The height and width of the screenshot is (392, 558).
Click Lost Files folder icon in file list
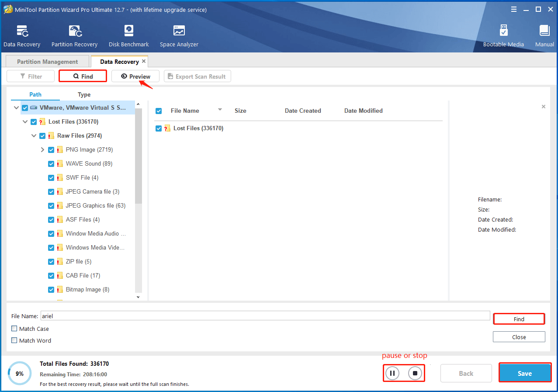click(167, 128)
